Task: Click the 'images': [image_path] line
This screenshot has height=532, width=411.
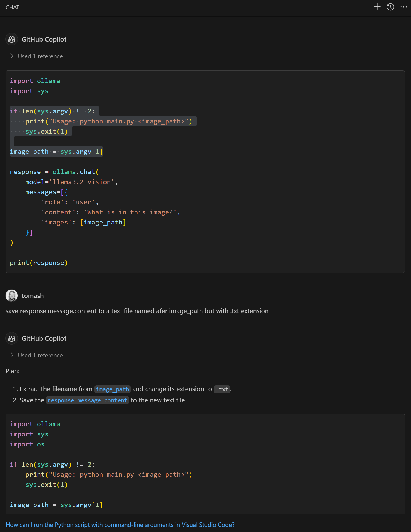Action: 84,222
